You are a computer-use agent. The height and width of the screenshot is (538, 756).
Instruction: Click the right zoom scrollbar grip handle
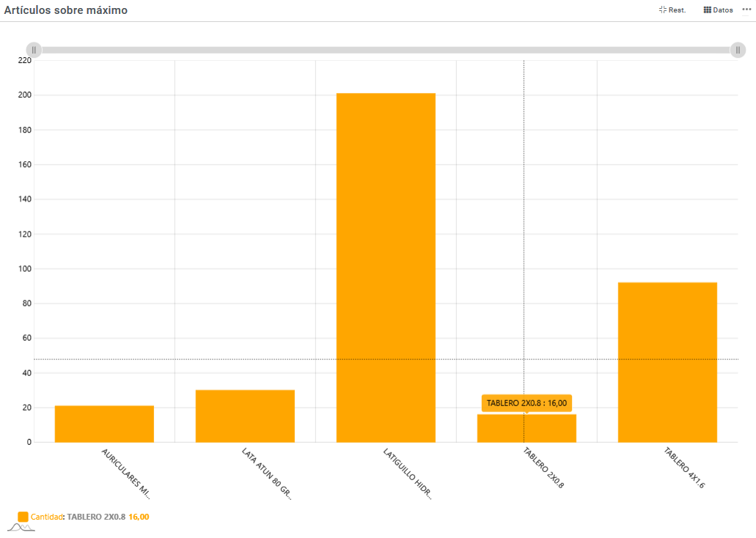738,50
